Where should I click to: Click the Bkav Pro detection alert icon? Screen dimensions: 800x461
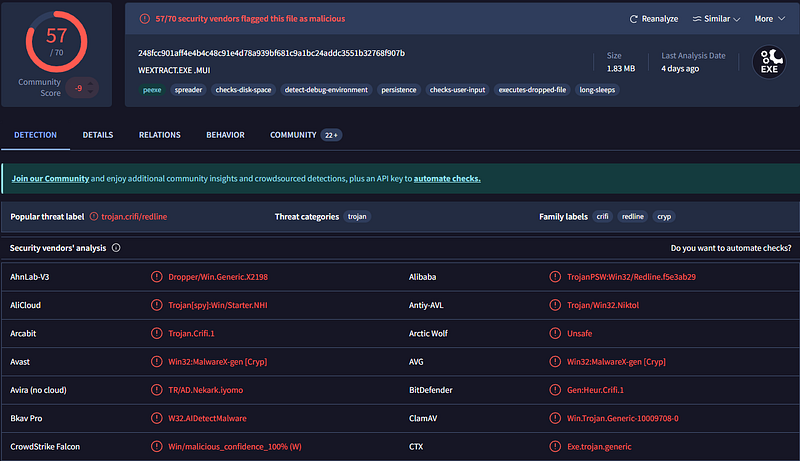pos(156,418)
